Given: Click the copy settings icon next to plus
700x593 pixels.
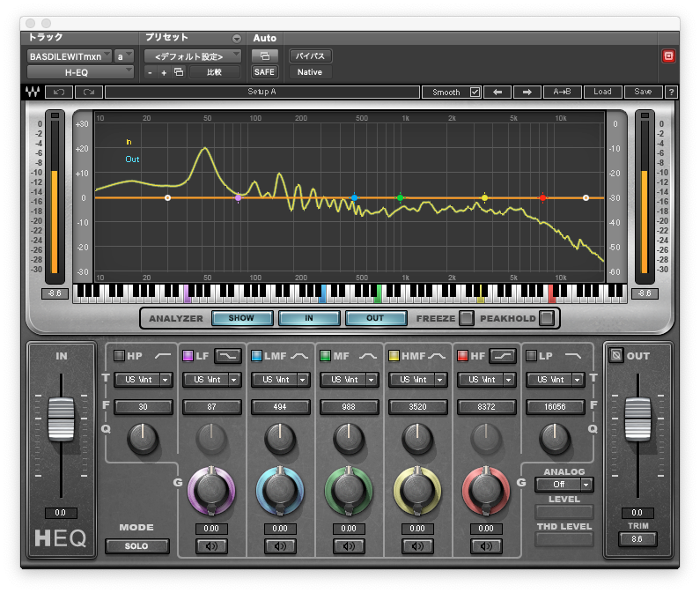Looking at the screenshot, I should (179, 72).
